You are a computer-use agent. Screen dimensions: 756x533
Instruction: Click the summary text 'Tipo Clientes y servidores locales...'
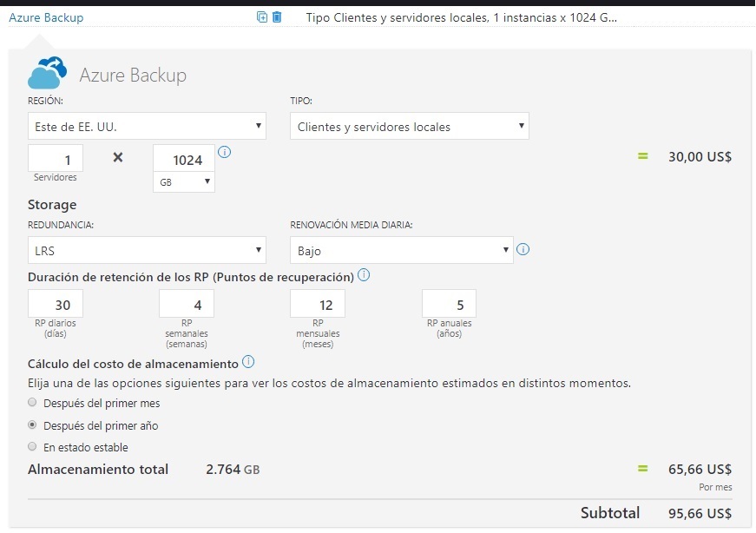462,17
